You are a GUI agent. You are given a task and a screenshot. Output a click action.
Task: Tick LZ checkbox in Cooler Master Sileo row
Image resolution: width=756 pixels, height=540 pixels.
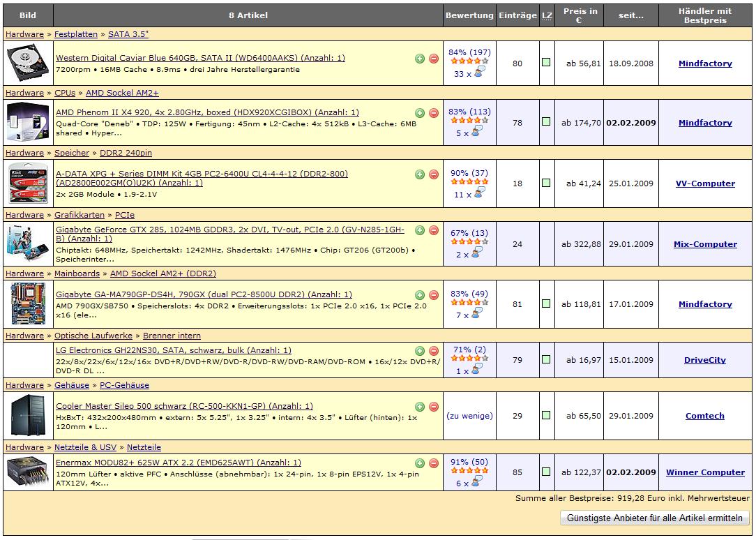546,414
